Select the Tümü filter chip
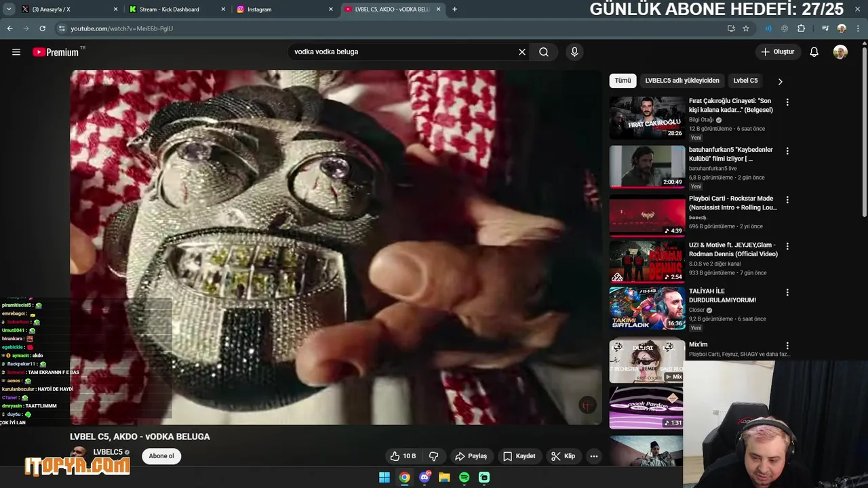The image size is (868, 488). [623, 81]
